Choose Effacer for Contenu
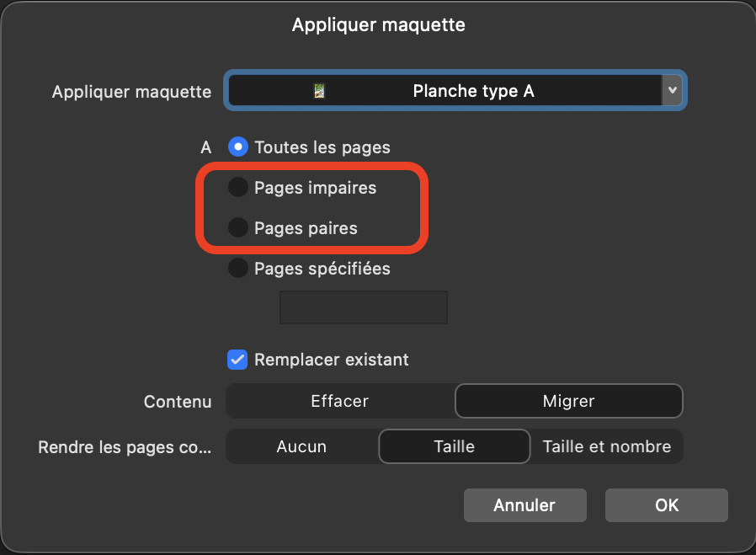The image size is (756, 555). click(x=340, y=401)
